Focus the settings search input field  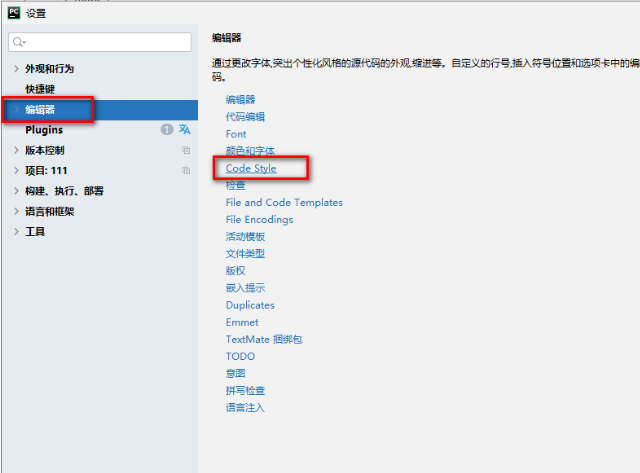pos(100,42)
